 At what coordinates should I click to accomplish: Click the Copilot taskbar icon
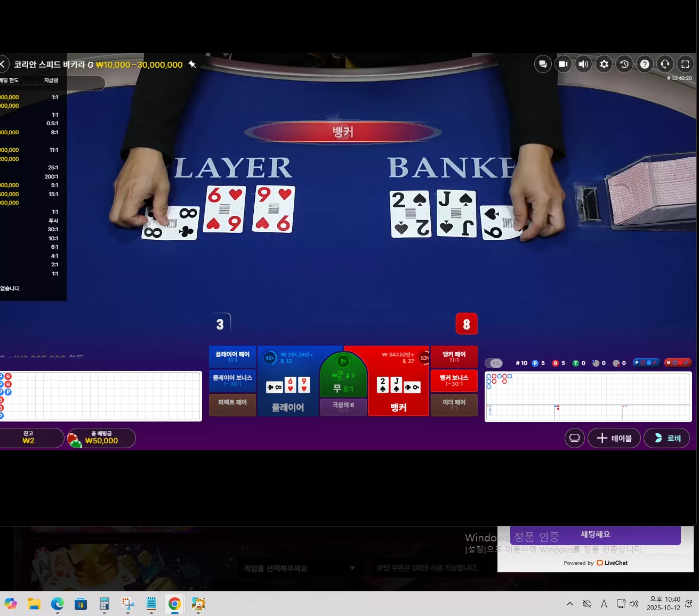coord(11,604)
